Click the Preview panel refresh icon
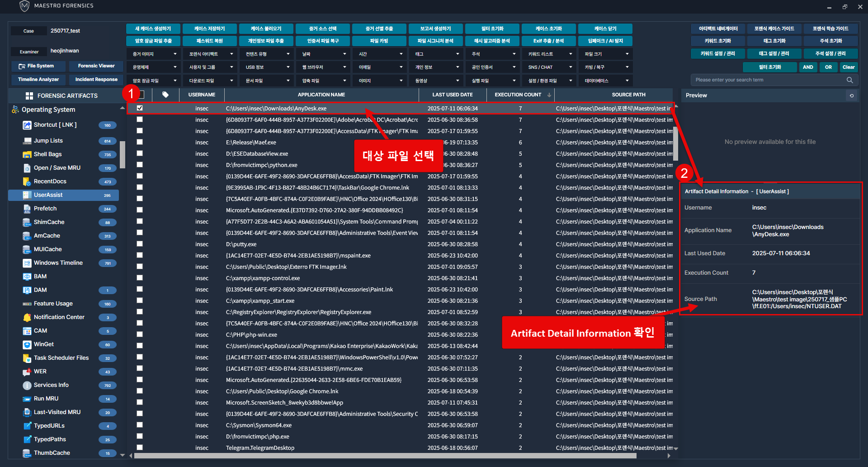 pos(852,95)
